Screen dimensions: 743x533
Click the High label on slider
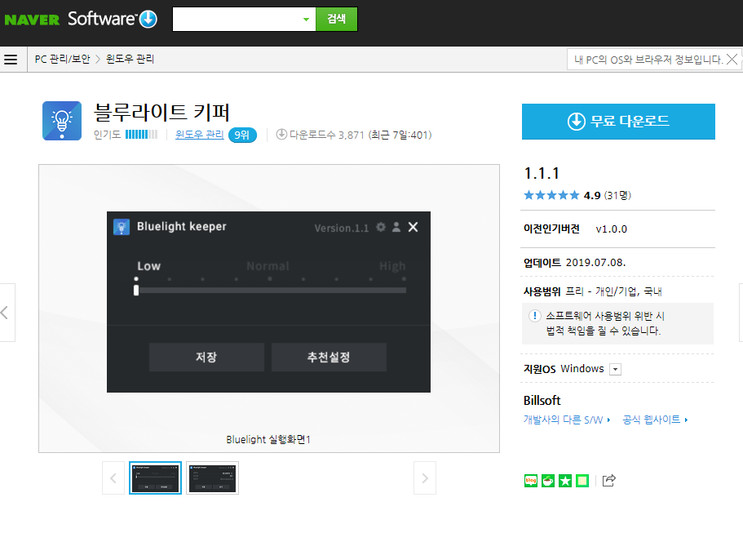[x=392, y=266]
